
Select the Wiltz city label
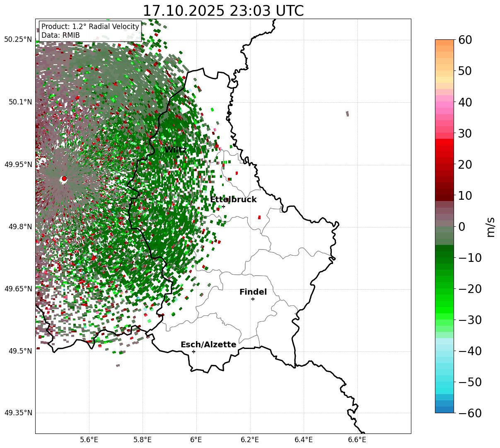[x=176, y=150]
